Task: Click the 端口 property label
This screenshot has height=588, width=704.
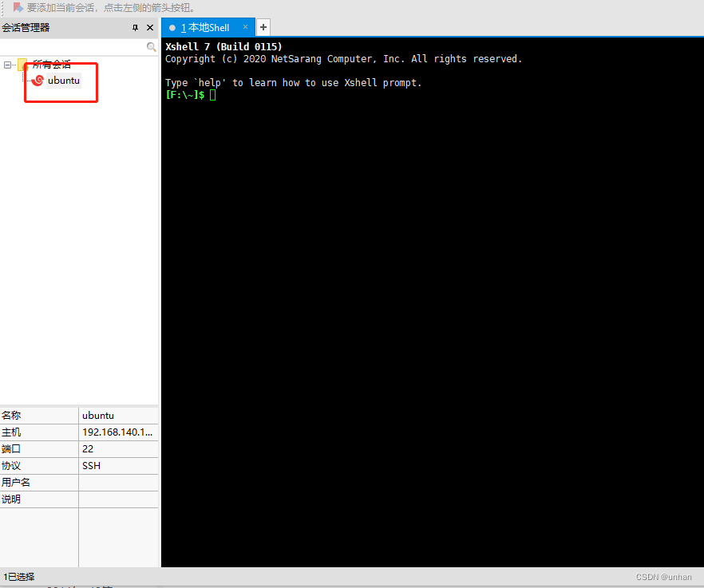Action: coord(11,449)
